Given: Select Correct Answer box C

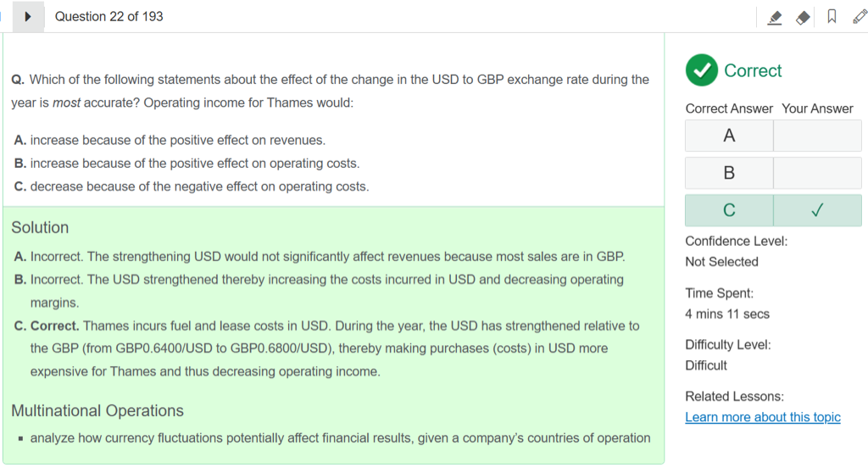Looking at the screenshot, I should [729, 210].
